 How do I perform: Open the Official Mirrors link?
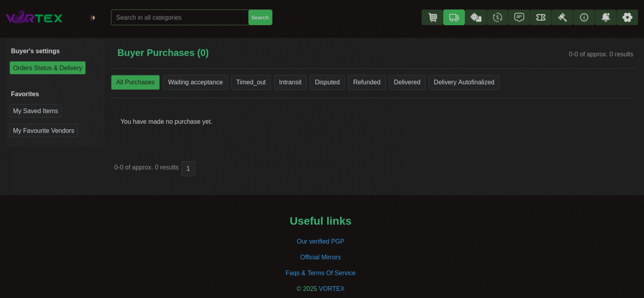(320, 257)
